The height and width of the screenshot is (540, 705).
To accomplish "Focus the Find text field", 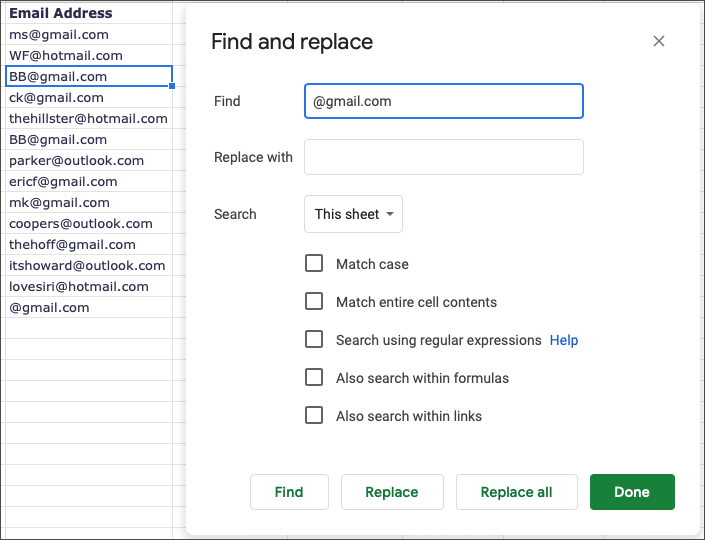I will tap(443, 101).
